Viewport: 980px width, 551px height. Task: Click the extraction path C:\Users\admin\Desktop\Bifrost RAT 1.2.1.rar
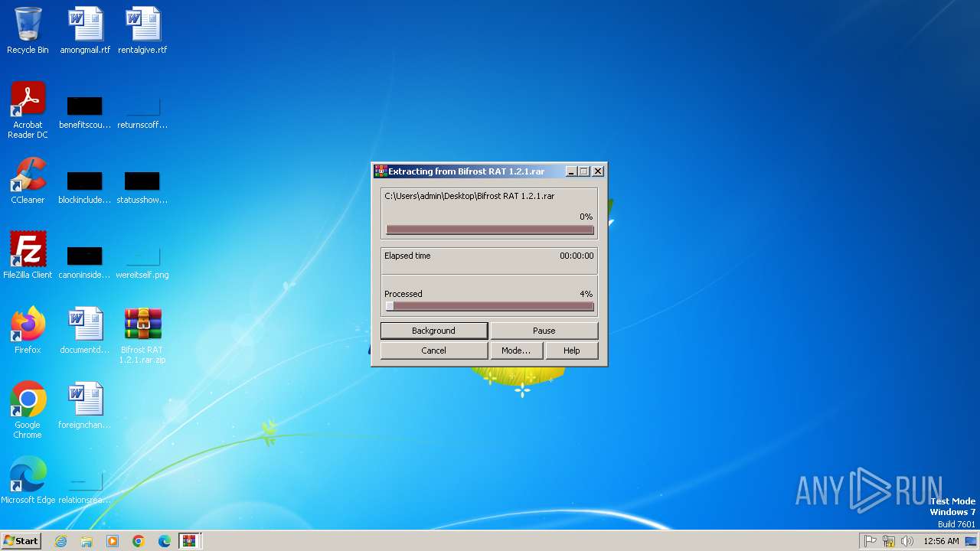pyautogui.click(x=469, y=196)
